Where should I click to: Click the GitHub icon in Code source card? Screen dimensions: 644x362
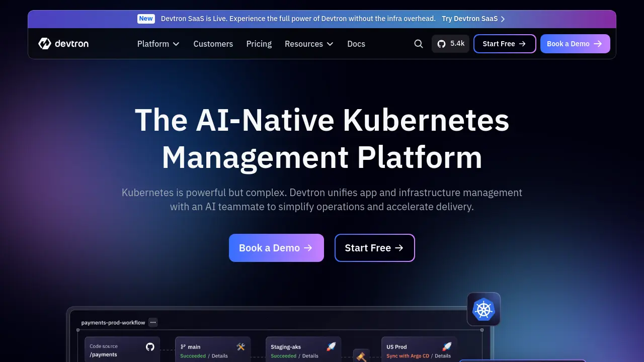coord(150,346)
